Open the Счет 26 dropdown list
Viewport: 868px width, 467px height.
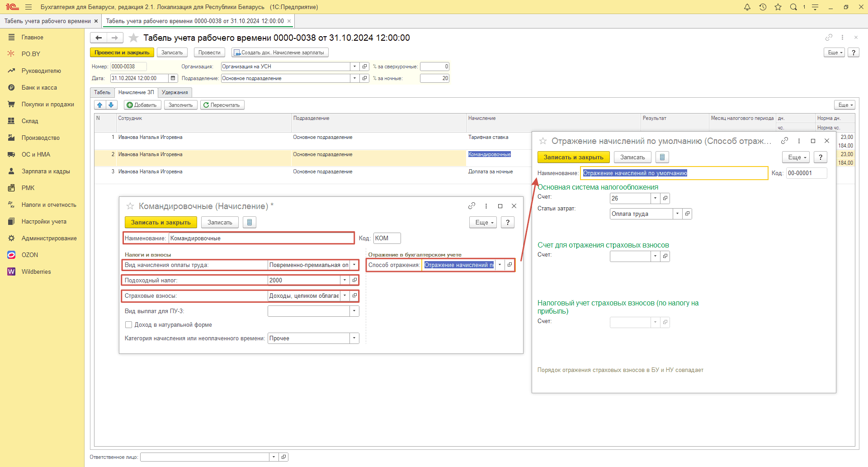[x=655, y=198]
